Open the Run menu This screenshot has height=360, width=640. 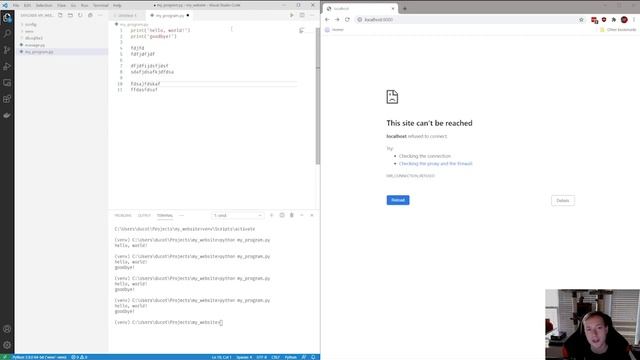pos(84,5)
